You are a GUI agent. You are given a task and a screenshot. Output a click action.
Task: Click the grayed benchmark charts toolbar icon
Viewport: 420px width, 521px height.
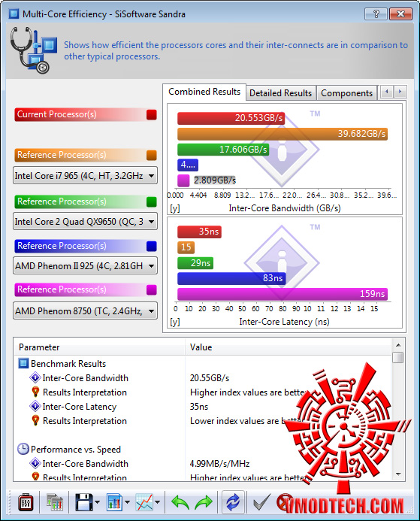point(54,502)
